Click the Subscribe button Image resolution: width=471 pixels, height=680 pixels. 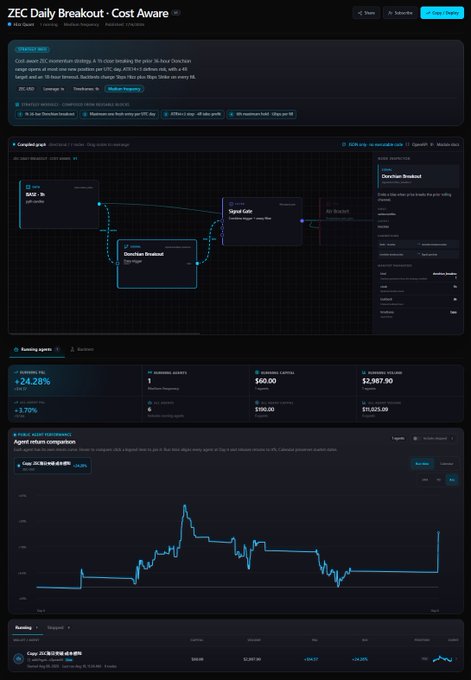click(400, 13)
